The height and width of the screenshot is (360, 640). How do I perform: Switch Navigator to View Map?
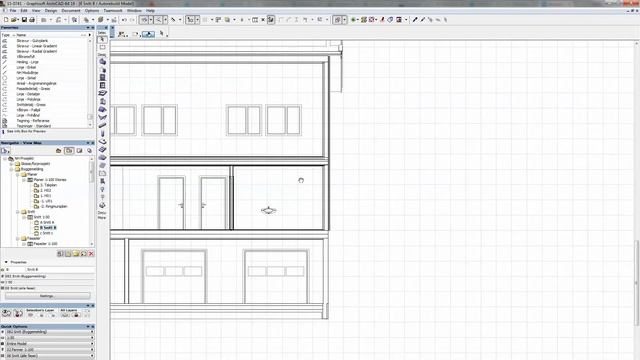[69, 151]
